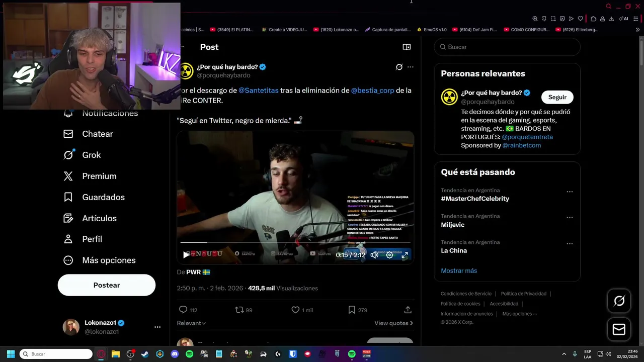Viewport: 644px width, 362px height.
Task: Click the @Santetitas mention link
Action: 259,90
